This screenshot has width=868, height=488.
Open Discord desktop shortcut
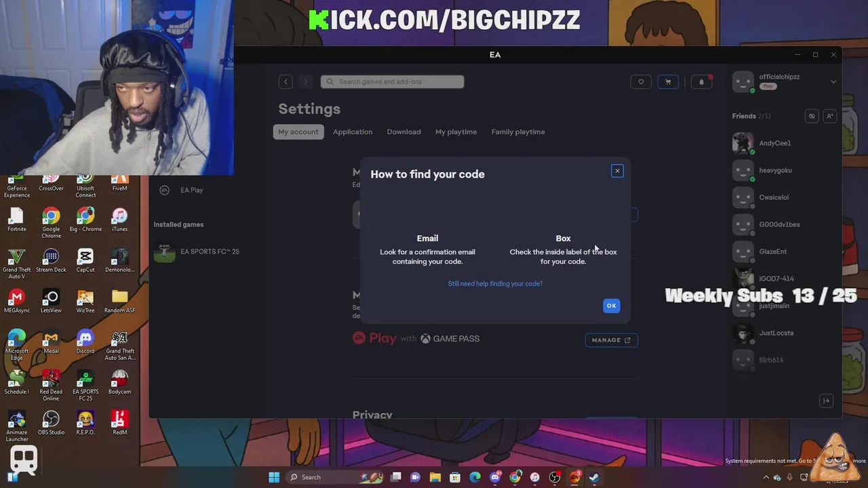pos(85,342)
